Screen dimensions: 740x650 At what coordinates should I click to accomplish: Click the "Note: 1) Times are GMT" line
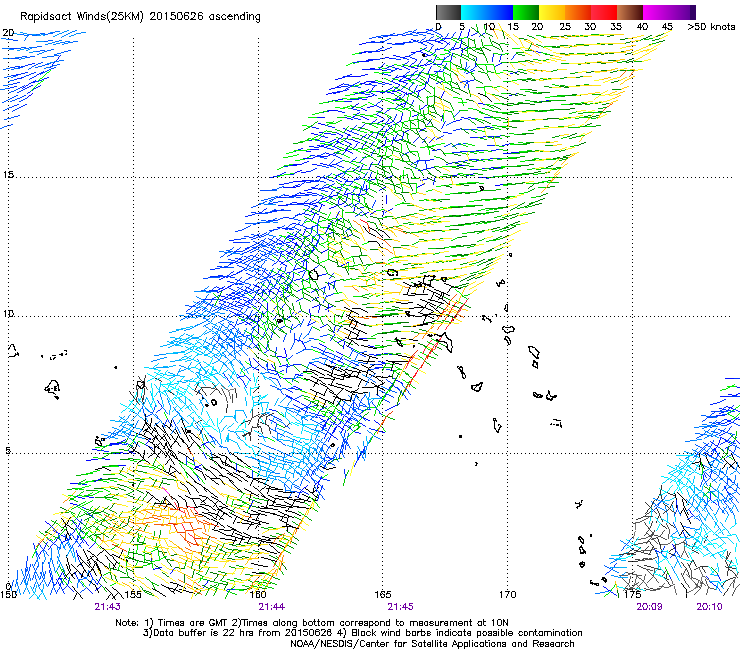coord(312,623)
